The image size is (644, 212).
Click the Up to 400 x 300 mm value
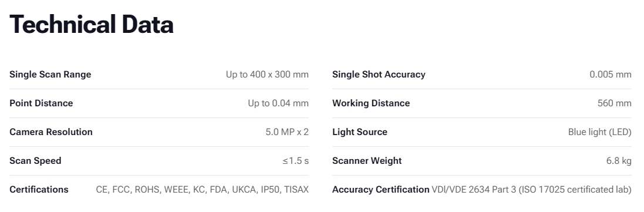267,75
